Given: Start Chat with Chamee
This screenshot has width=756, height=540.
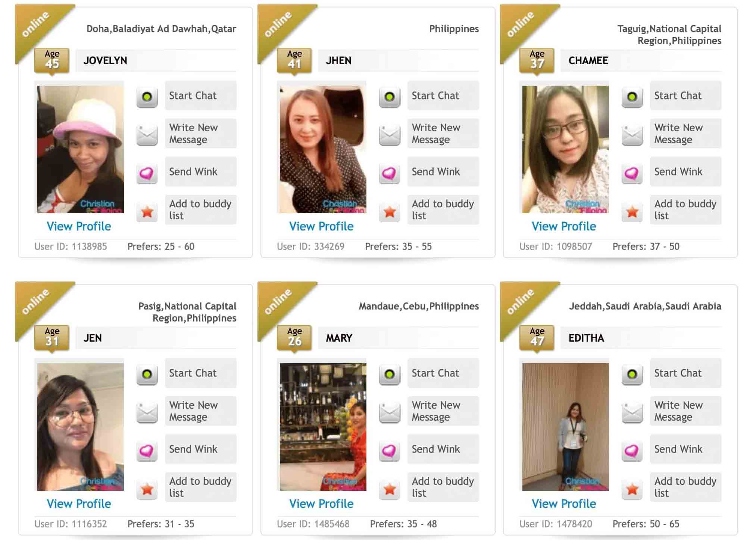Looking at the screenshot, I should pyautogui.click(x=685, y=95).
